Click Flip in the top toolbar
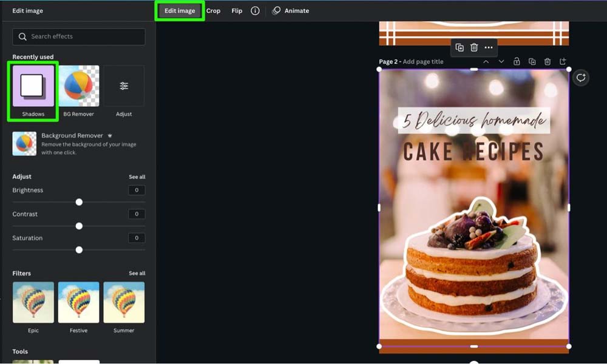Viewport: 607px width, 364px height. 237,11
